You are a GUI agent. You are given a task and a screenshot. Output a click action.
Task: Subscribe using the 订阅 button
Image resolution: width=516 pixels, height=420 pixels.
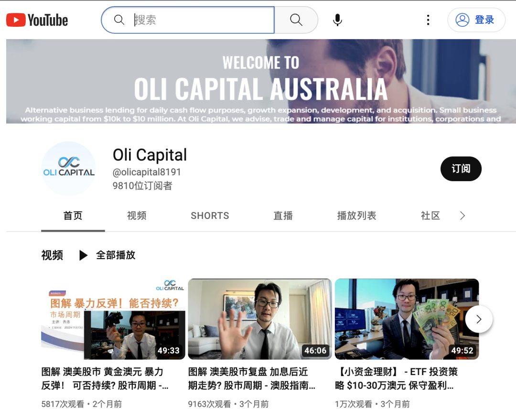[x=461, y=169]
